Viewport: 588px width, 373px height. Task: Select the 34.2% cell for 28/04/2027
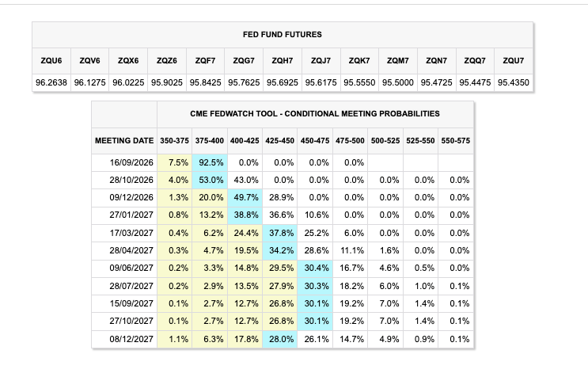point(279,251)
